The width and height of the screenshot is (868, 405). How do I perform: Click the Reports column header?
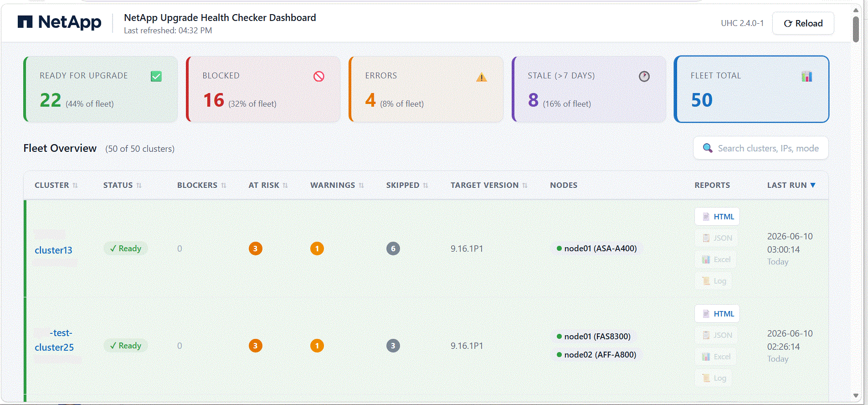click(x=712, y=185)
